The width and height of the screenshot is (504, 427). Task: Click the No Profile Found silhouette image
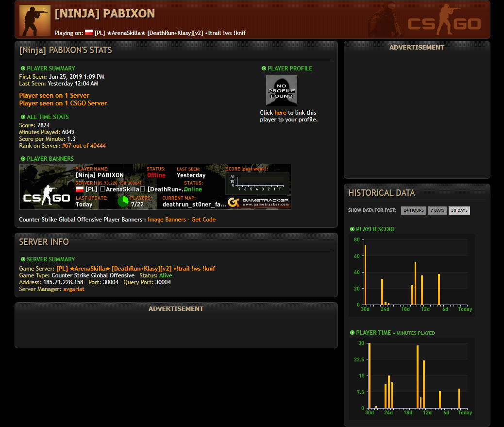[x=282, y=91]
